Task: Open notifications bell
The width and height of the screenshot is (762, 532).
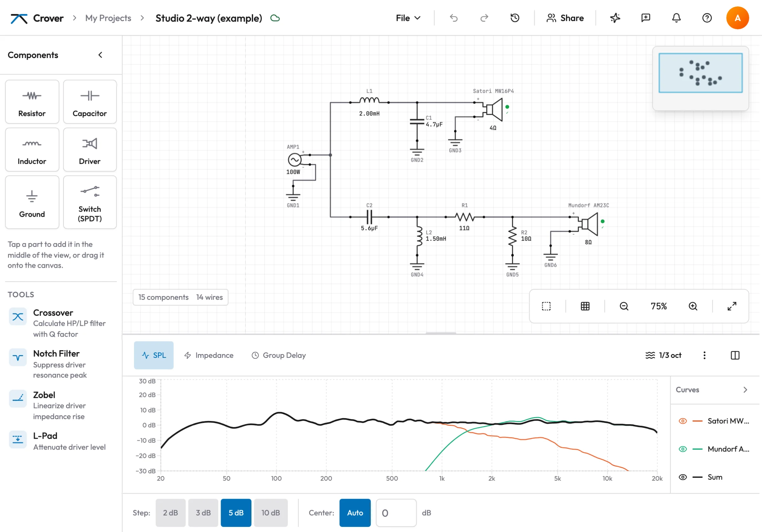Action: pyautogui.click(x=676, y=18)
